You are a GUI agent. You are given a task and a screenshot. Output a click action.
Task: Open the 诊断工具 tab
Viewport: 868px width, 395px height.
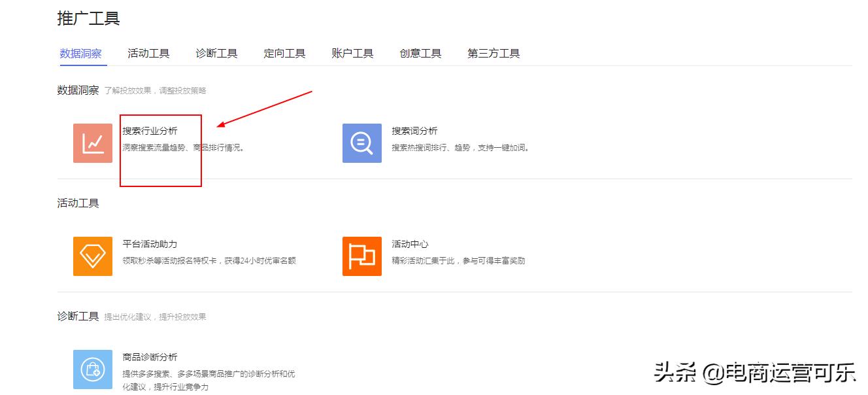[x=216, y=54]
